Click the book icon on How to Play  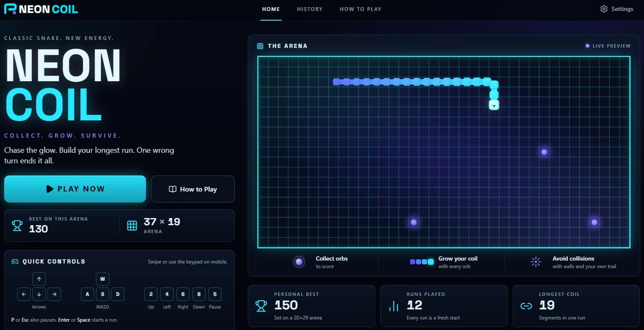[x=172, y=189]
